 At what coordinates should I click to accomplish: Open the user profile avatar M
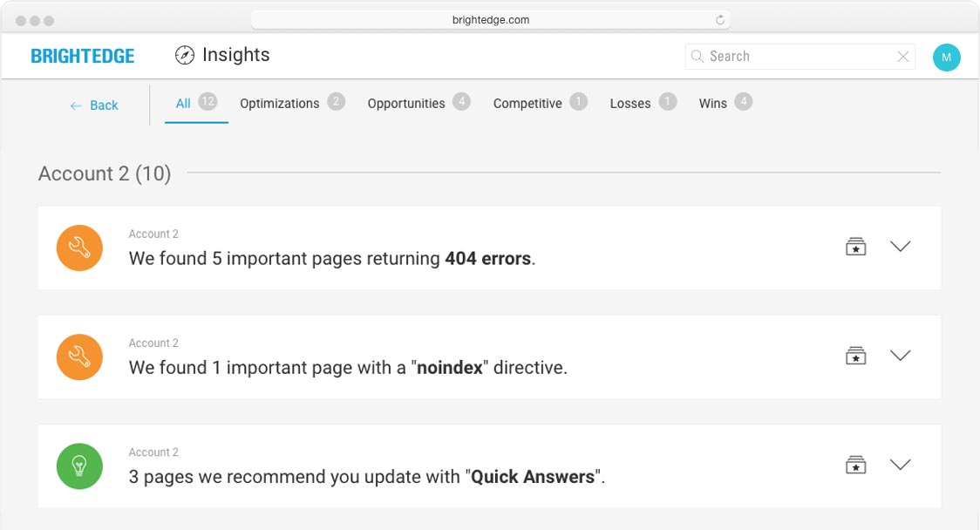946,58
